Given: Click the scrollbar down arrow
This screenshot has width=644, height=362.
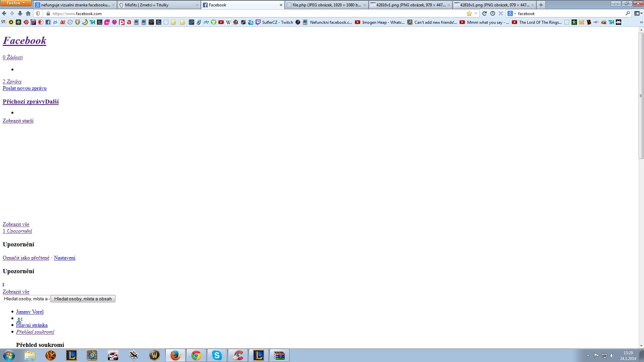Looking at the screenshot, I should 641,346.
